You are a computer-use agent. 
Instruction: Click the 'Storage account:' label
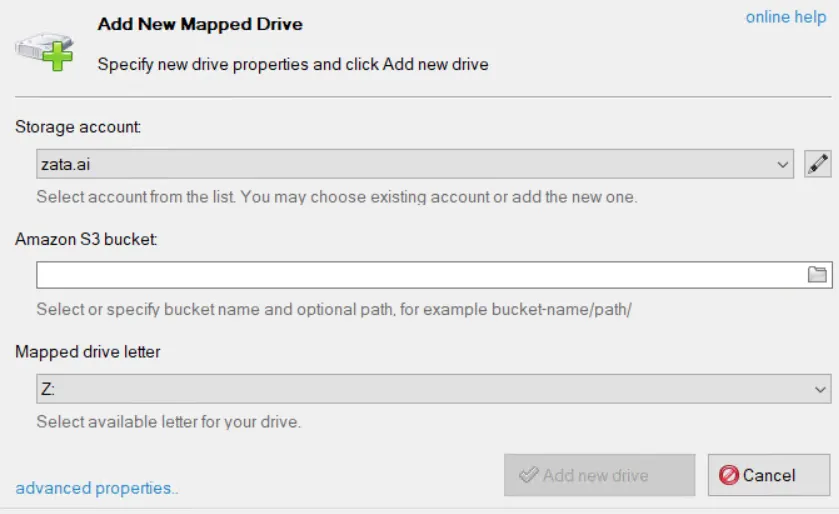click(78, 127)
